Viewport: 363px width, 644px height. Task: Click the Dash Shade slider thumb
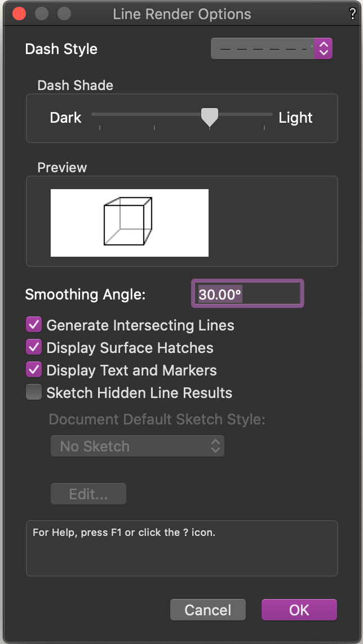tap(210, 117)
